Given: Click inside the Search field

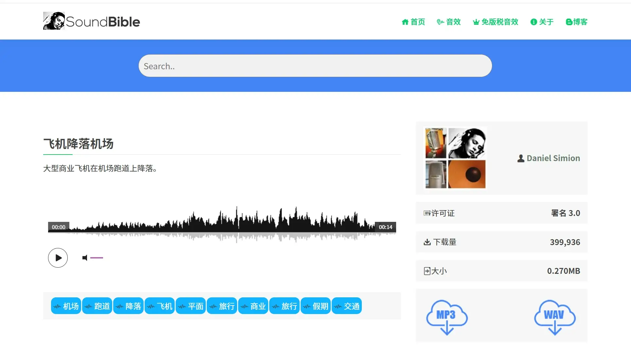Looking at the screenshot, I should click(x=315, y=66).
